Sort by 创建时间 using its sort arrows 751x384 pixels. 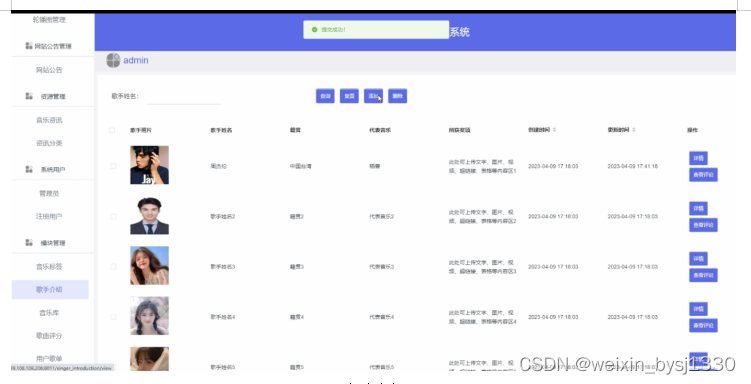555,130
